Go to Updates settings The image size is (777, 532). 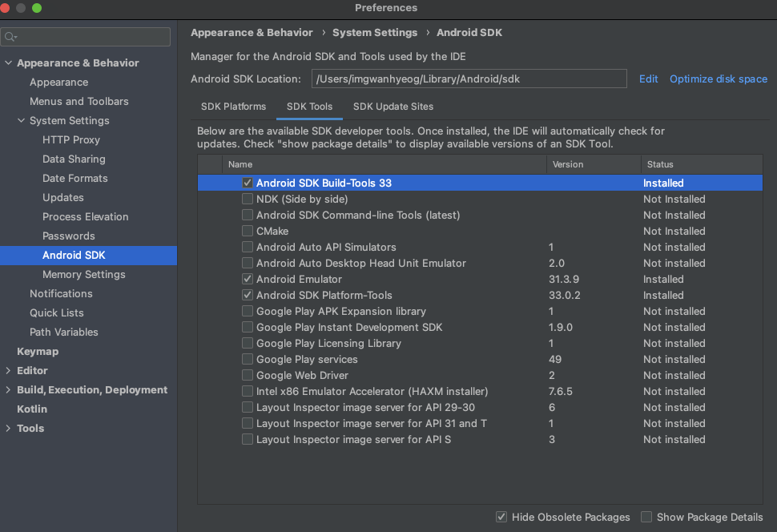(63, 197)
